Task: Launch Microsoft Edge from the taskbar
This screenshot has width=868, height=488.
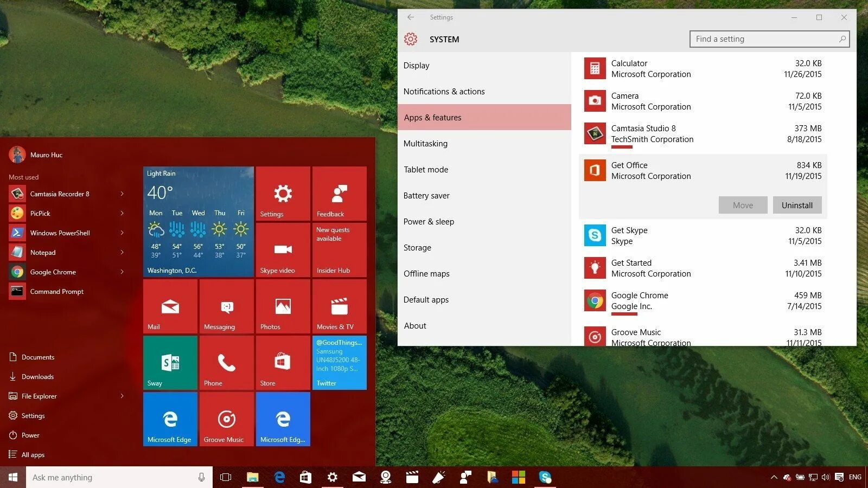Action: [279, 477]
